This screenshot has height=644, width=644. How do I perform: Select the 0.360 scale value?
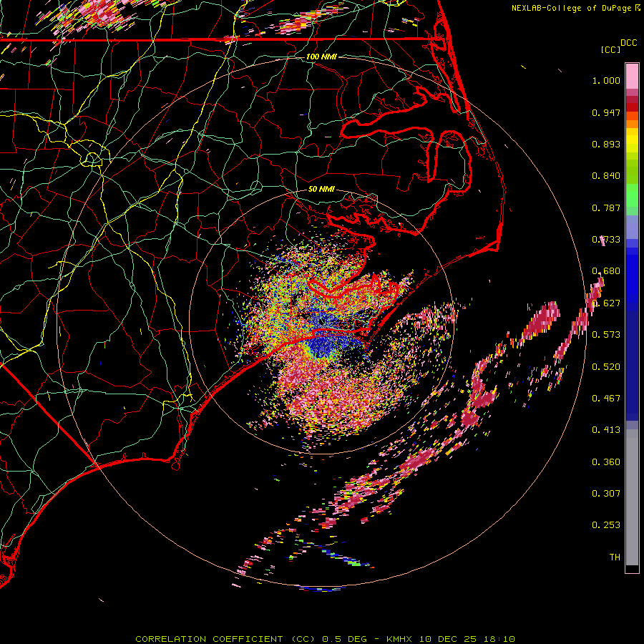tap(606, 462)
